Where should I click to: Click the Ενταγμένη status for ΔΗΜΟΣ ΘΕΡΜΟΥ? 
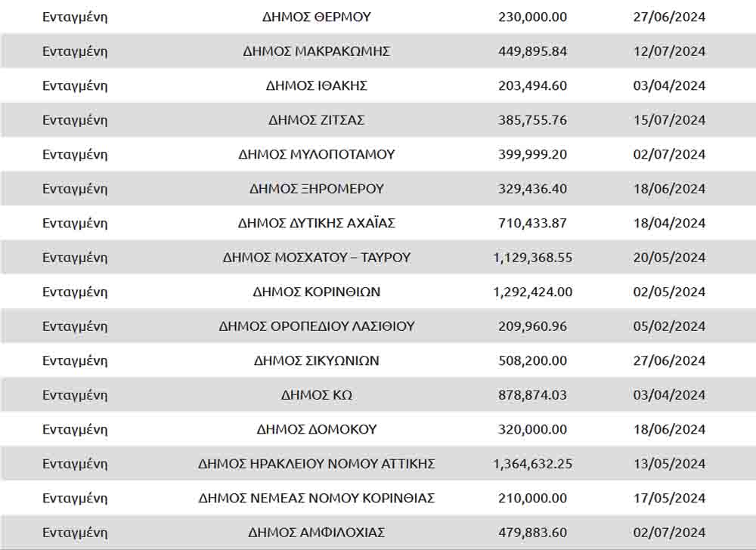pos(75,17)
